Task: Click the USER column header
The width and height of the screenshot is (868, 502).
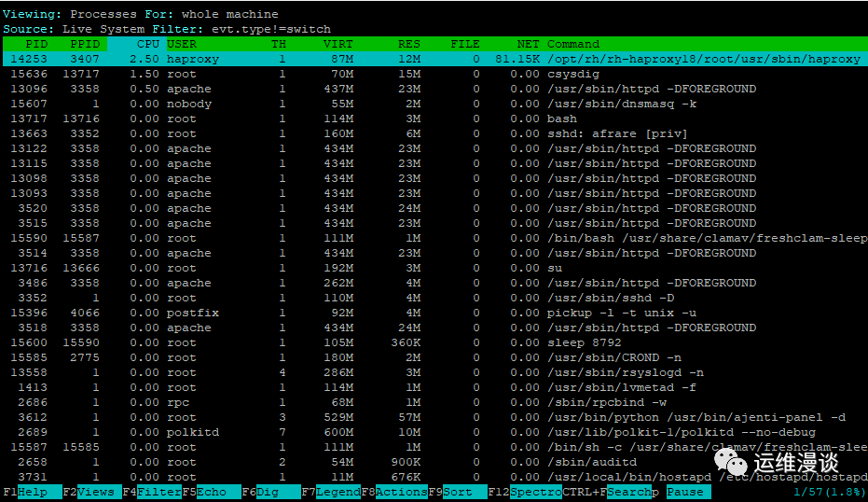Action: (182, 44)
